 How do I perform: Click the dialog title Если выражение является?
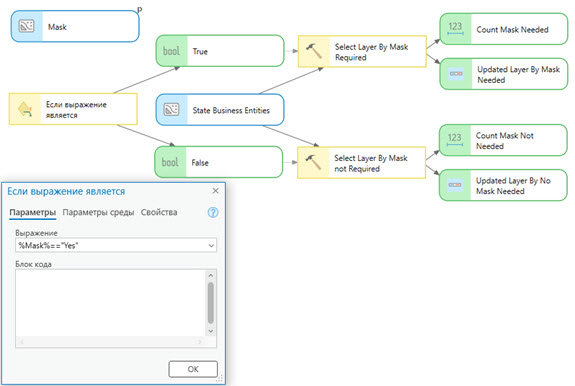tap(66, 191)
